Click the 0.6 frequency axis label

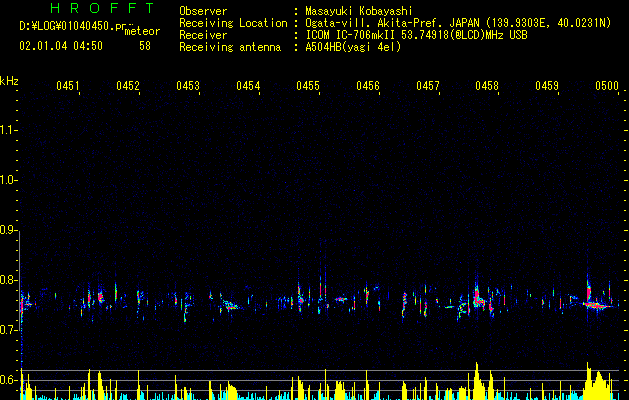coord(7,380)
